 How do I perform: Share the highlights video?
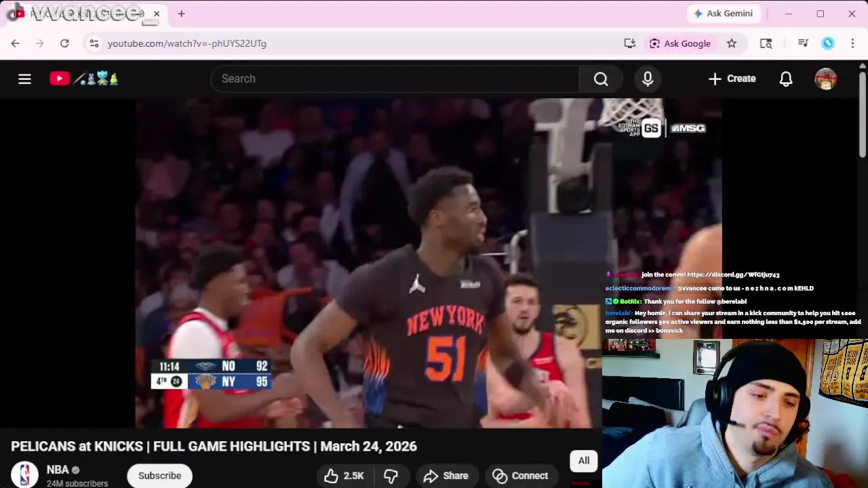pos(446,476)
